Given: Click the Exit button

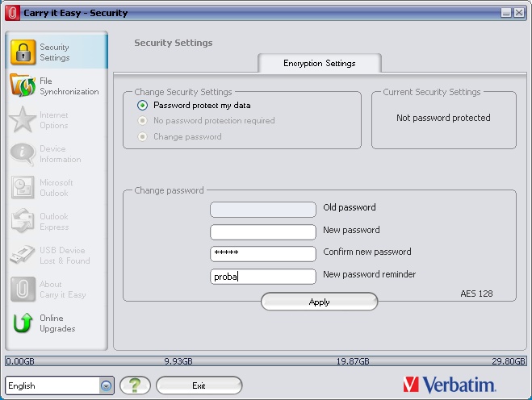Looking at the screenshot, I should pos(199,385).
